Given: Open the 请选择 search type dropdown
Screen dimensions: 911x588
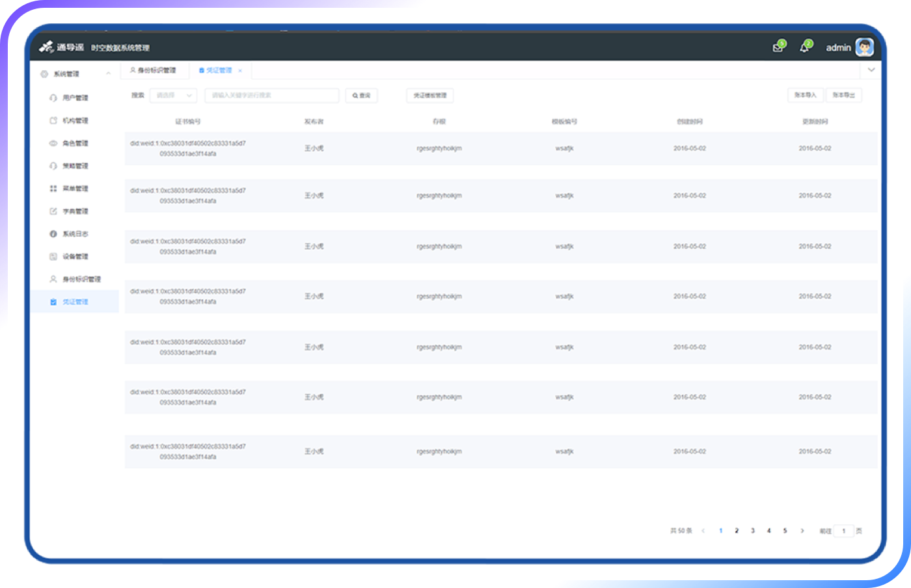Looking at the screenshot, I should pos(173,96).
